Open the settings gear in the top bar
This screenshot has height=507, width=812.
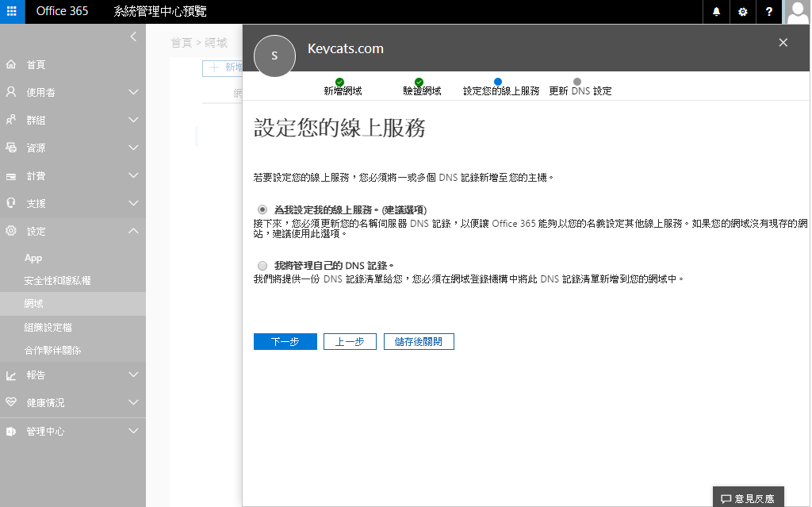(x=742, y=11)
